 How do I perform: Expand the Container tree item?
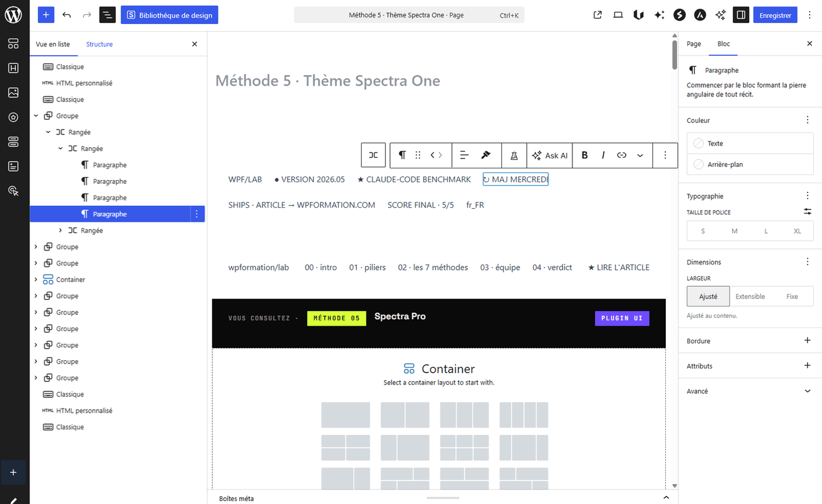pos(36,280)
